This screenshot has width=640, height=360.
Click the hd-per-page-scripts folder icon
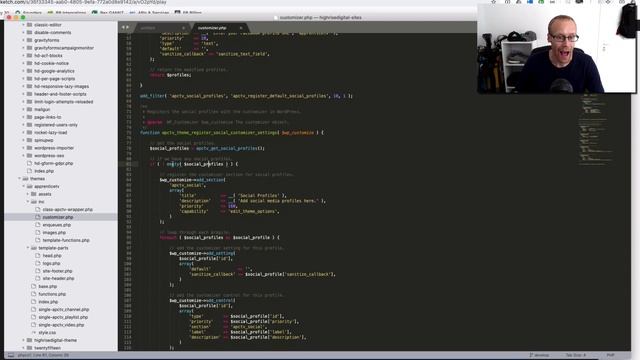pyautogui.click(x=29, y=79)
